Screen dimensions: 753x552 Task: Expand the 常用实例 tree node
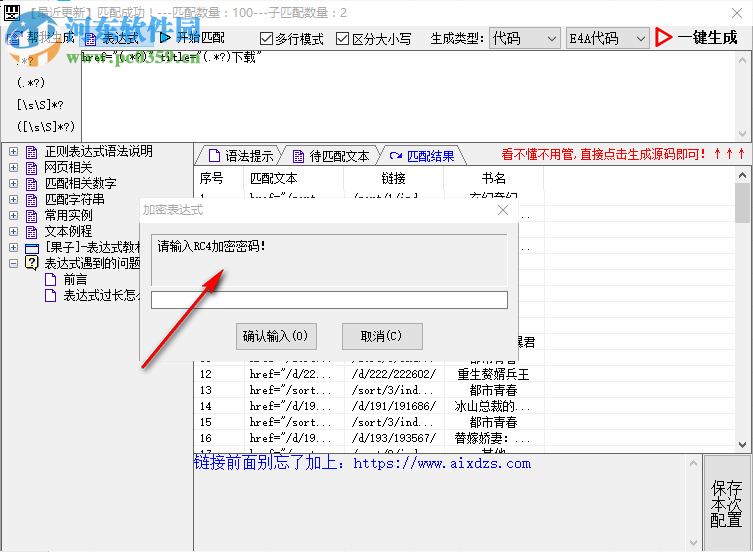coord(13,216)
